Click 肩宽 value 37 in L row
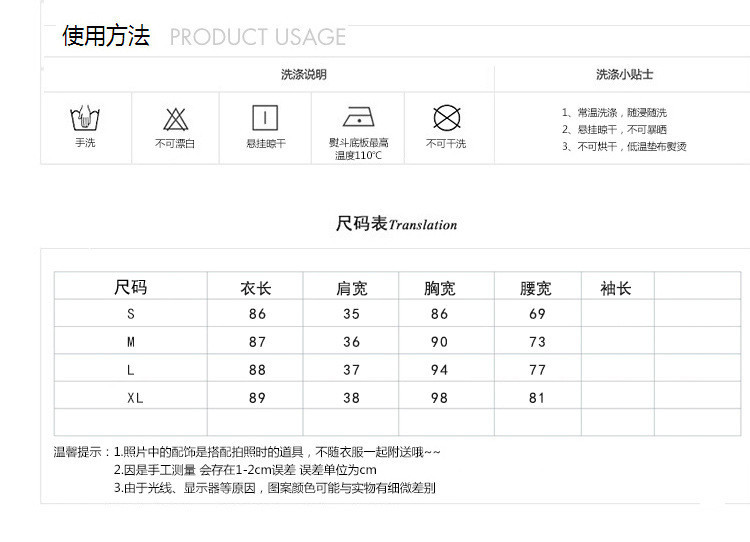 [x=352, y=370]
